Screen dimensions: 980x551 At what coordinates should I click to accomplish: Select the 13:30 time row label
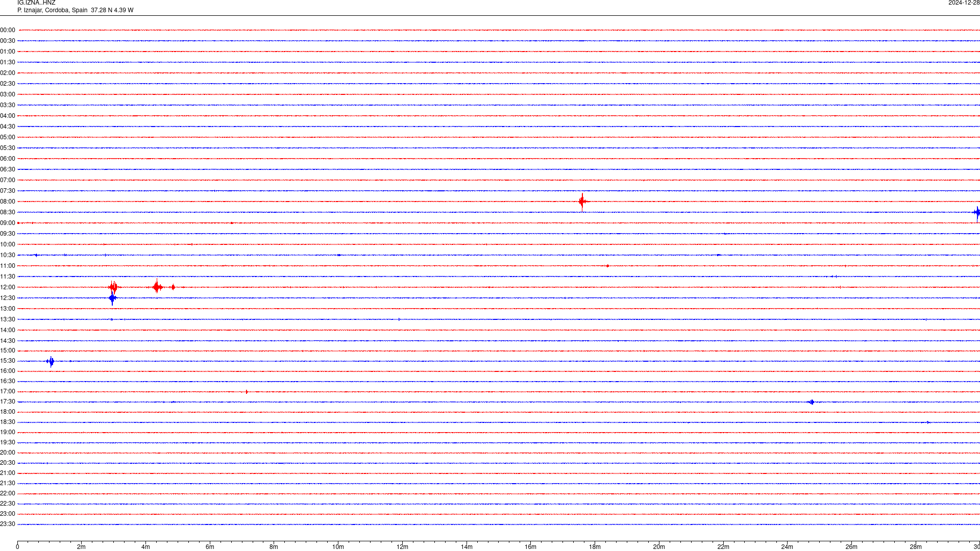point(8,319)
